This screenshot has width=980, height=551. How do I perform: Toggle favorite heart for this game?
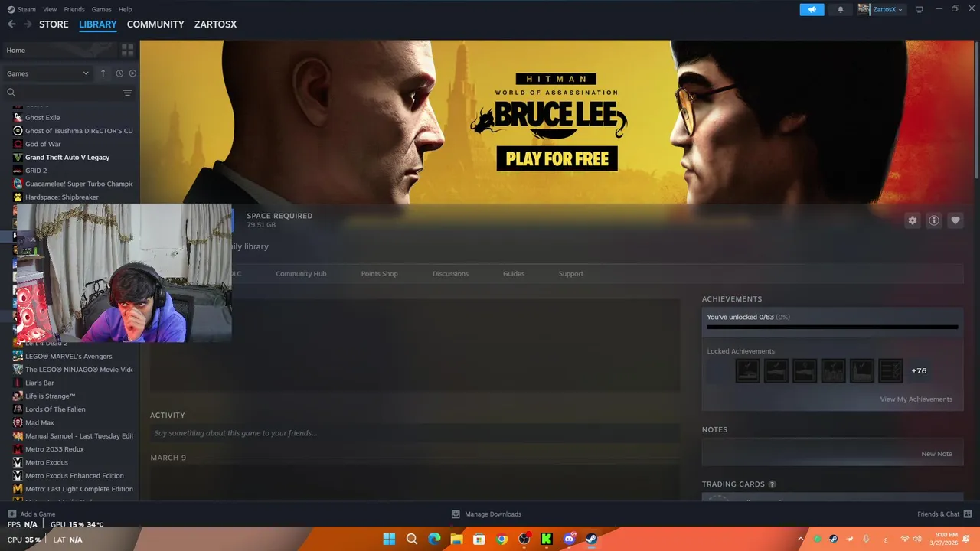click(x=955, y=220)
